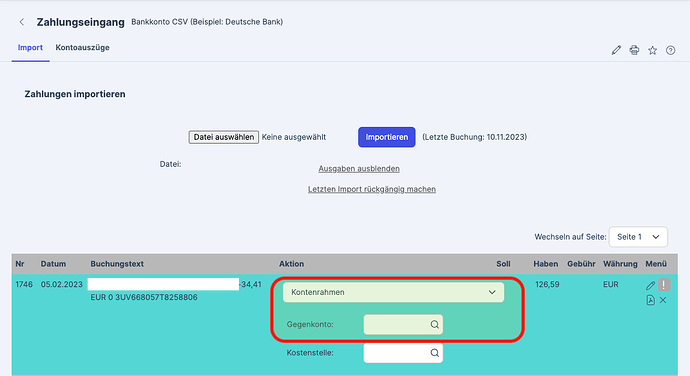
Task: Click the Gegenkonto search magnifier icon
Action: [x=434, y=324]
